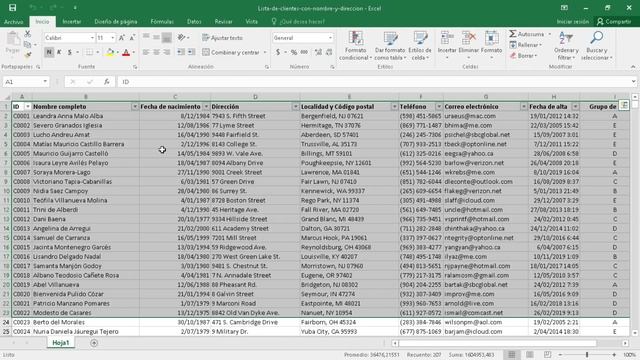
Task: Open the Dirección column filter arrow
Action: click(x=296, y=107)
